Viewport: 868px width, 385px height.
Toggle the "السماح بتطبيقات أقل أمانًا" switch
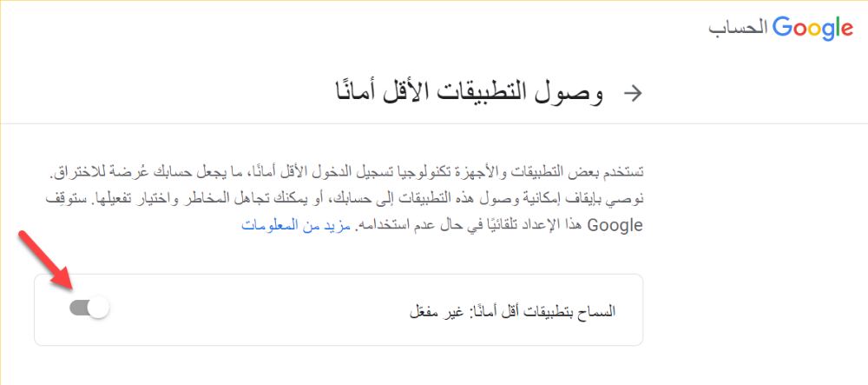pos(89,309)
